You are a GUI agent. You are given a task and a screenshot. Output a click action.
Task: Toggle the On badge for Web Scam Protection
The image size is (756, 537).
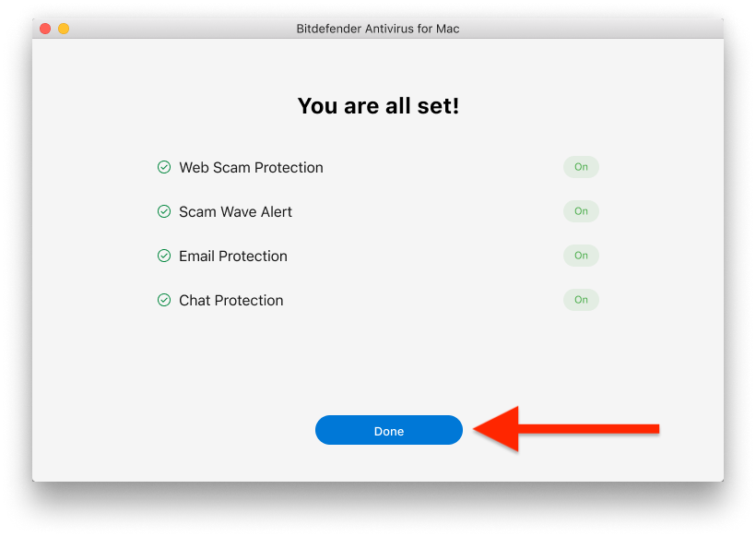[x=581, y=167]
